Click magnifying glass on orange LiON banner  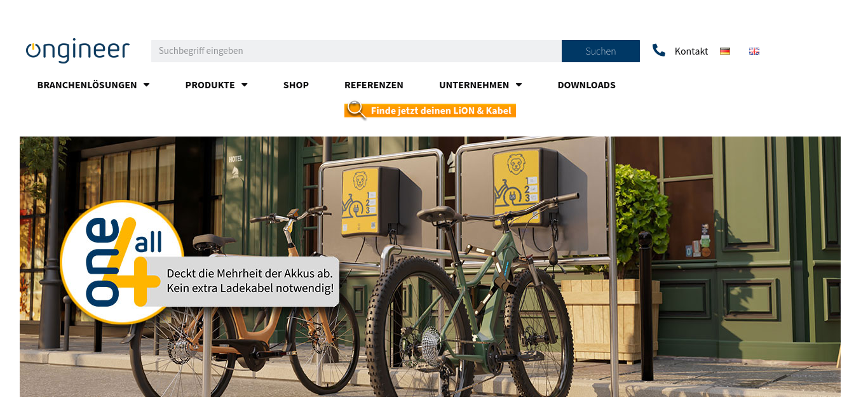[356, 110]
